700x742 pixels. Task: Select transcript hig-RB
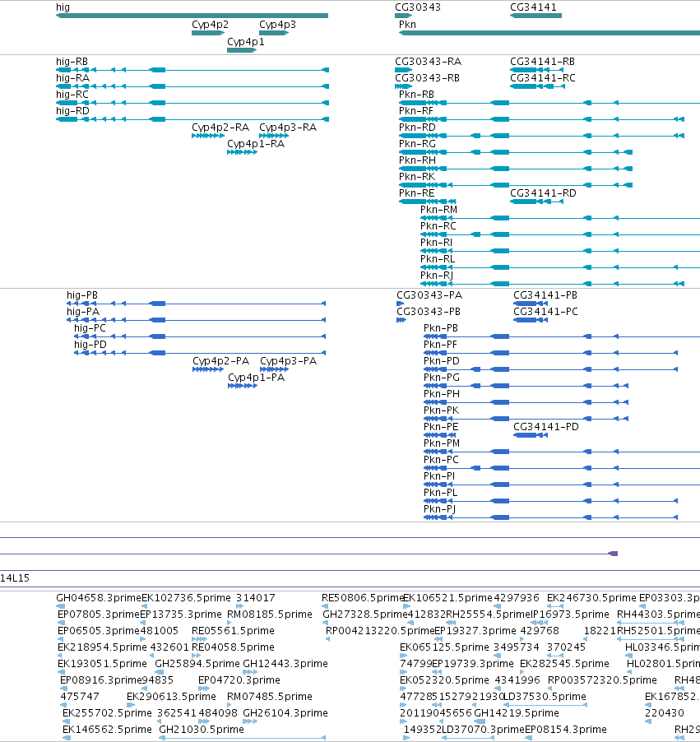point(192,70)
